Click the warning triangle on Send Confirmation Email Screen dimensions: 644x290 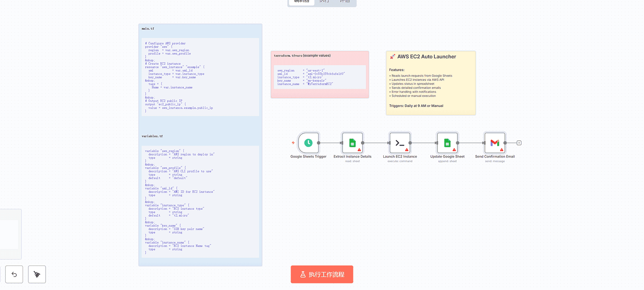click(501, 150)
